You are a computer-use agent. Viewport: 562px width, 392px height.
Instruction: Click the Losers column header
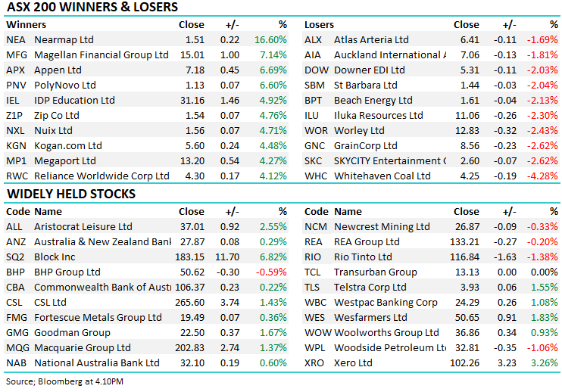click(x=318, y=25)
